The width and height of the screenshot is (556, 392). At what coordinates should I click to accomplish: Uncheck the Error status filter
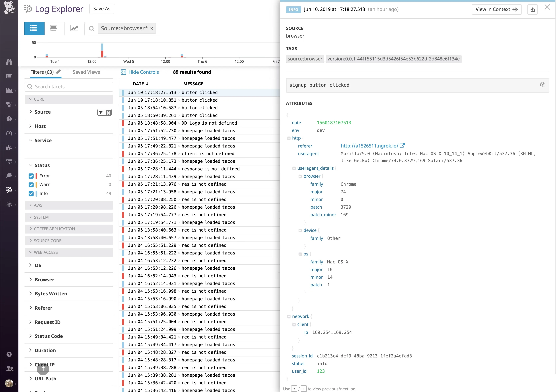[x=31, y=176]
